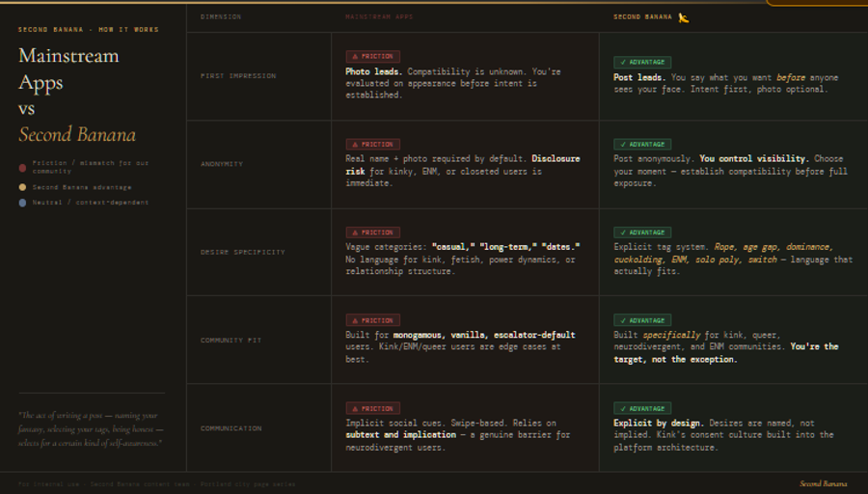
Task: Click the Friction badge in Communication row
Action: pyautogui.click(x=372, y=409)
